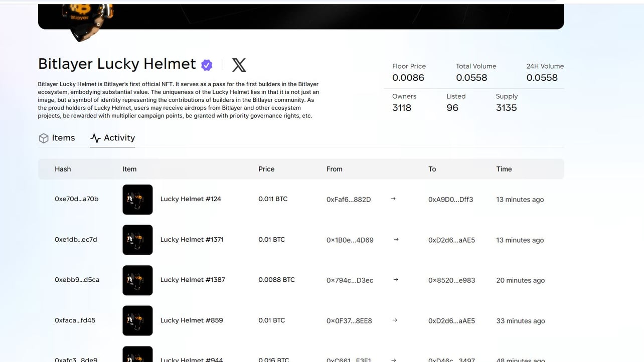Click the Lucky Helmet #859 item name
Image resolution: width=644 pixels, height=362 pixels.
pos(192,320)
